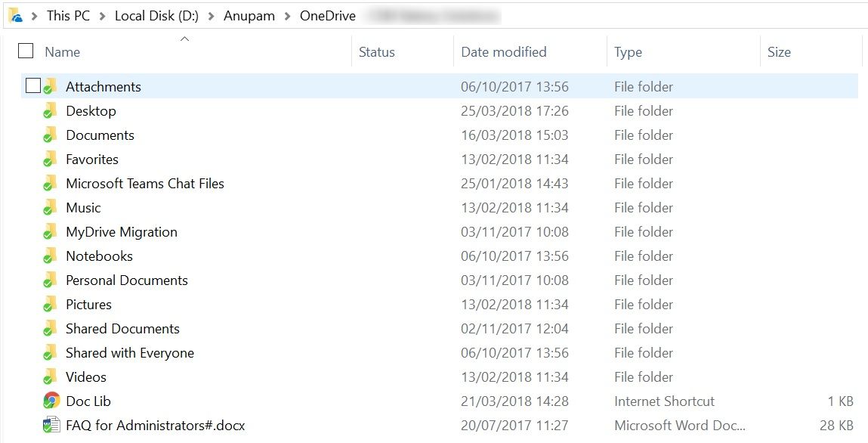Click the Microsoft Teams Chat Files folder icon
Viewport: 868px width, 443px height.
coord(51,183)
